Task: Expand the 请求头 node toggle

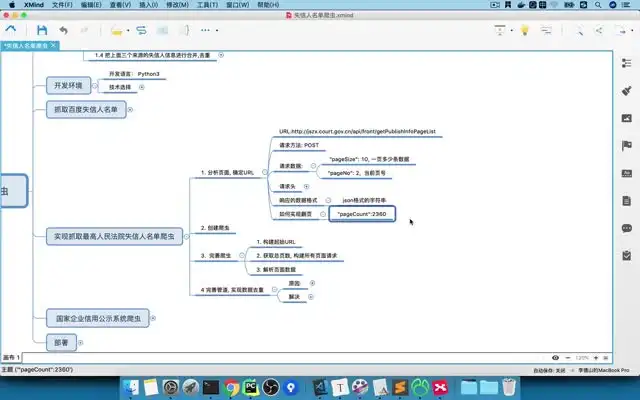Action: pyautogui.click(x=305, y=187)
